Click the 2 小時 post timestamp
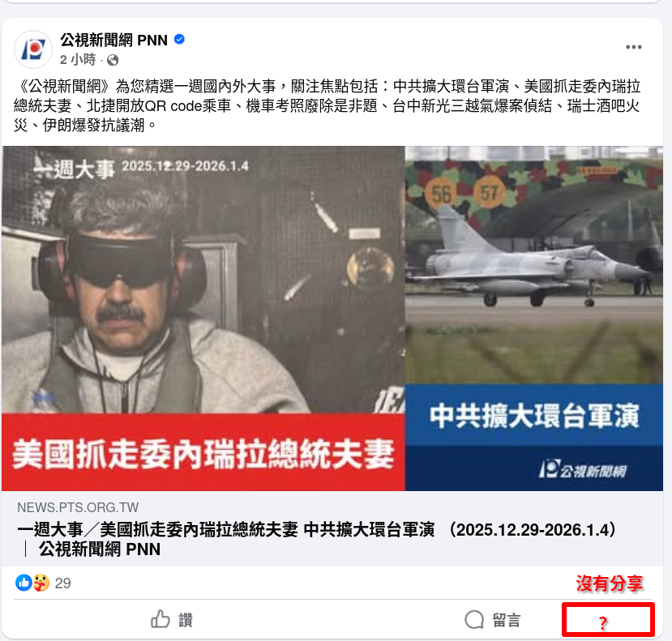The image size is (672, 641). pos(78,59)
